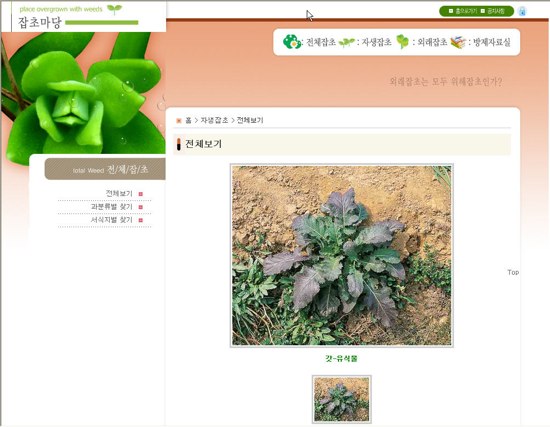
Task: Select 과분류별 찾기 in the sidebar
Action: click(x=112, y=207)
